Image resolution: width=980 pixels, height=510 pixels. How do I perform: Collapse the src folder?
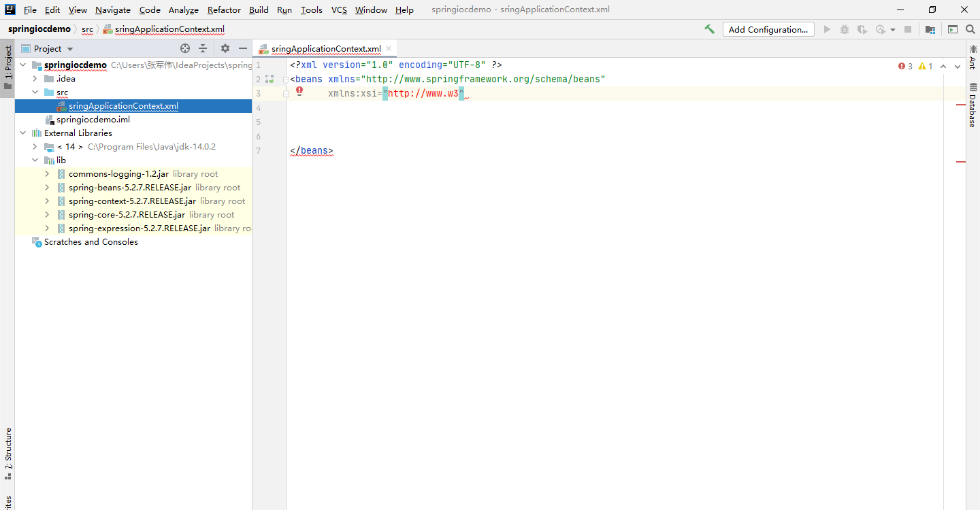(35, 92)
